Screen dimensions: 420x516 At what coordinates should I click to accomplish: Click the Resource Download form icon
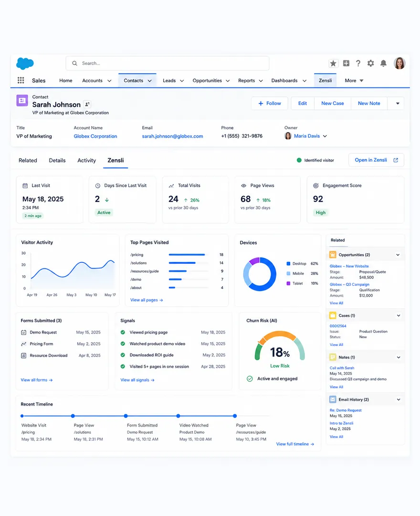(24, 355)
